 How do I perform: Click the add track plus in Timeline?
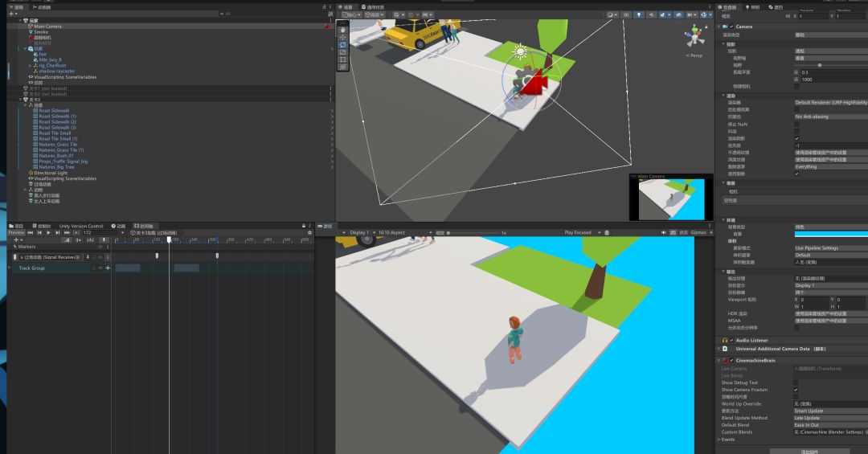[16, 240]
